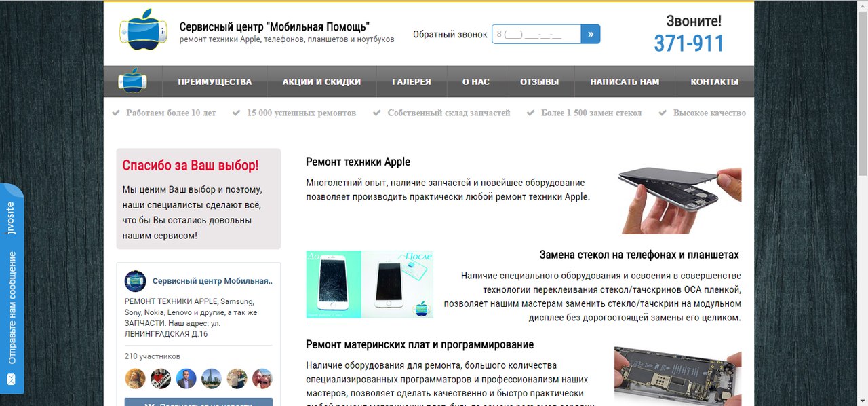Go to the ГАЛЕРЕЯ section
The height and width of the screenshot is (406, 868).
tap(412, 81)
